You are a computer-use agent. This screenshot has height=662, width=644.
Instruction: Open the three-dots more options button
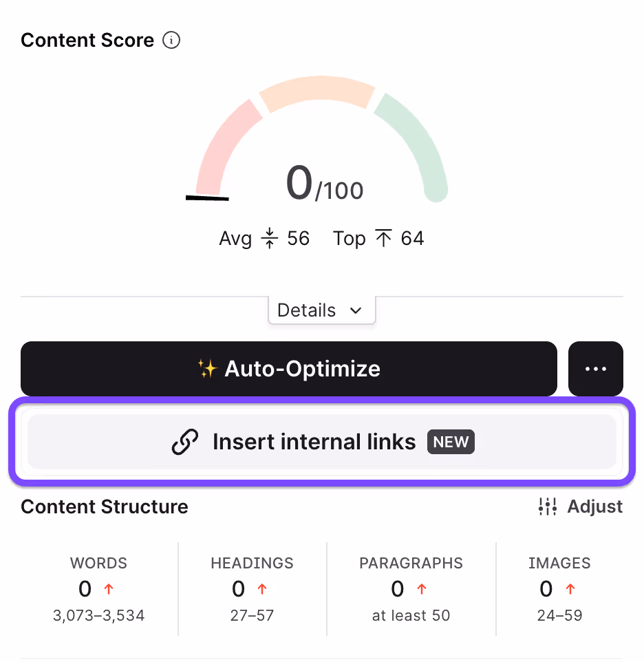(x=595, y=369)
